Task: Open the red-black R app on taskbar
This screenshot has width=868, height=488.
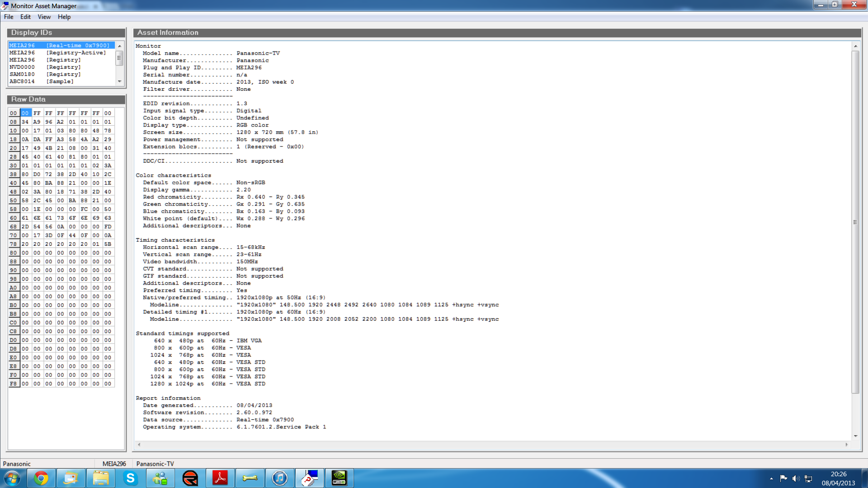Action: click(x=190, y=478)
